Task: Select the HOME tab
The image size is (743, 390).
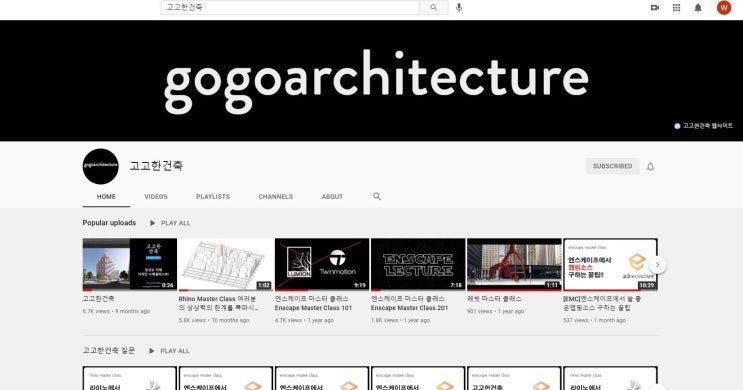Action: (106, 197)
